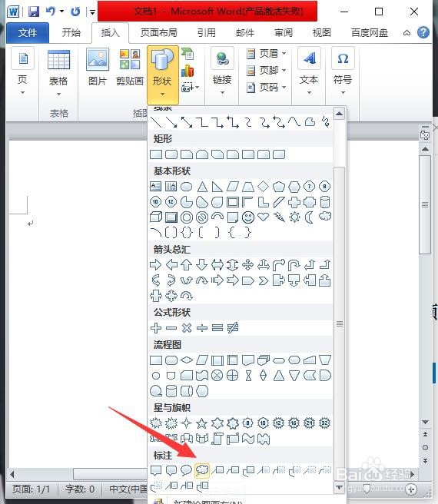Choose the plus formula shape

pos(156,328)
